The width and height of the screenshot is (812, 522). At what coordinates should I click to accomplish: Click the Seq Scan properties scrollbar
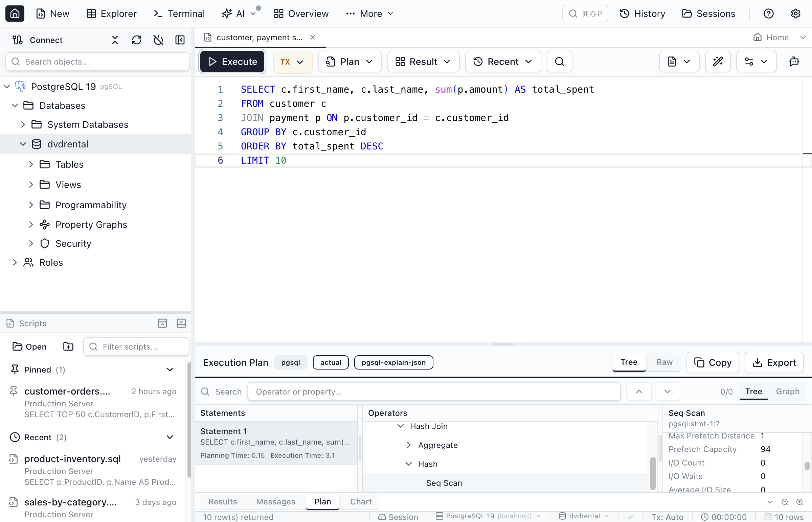(x=807, y=466)
